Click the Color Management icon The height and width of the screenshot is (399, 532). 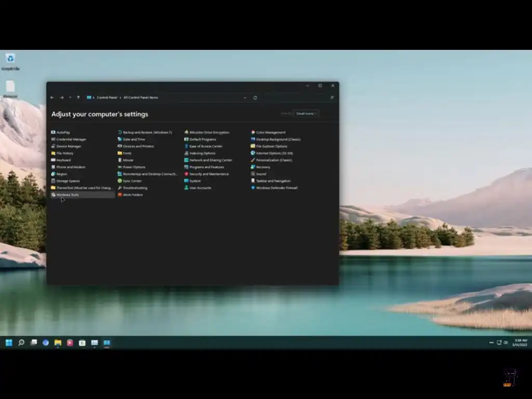(x=253, y=132)
